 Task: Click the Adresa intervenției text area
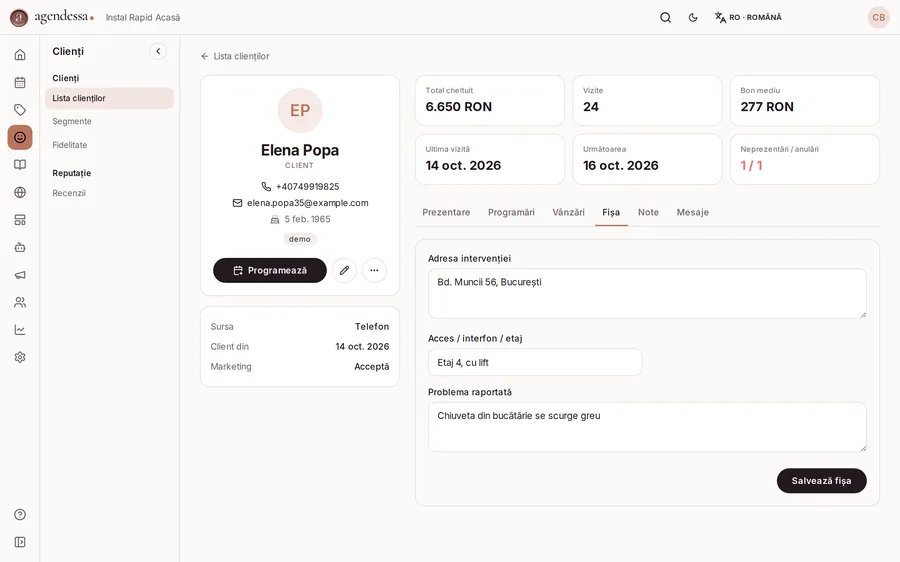pos(647,293)
